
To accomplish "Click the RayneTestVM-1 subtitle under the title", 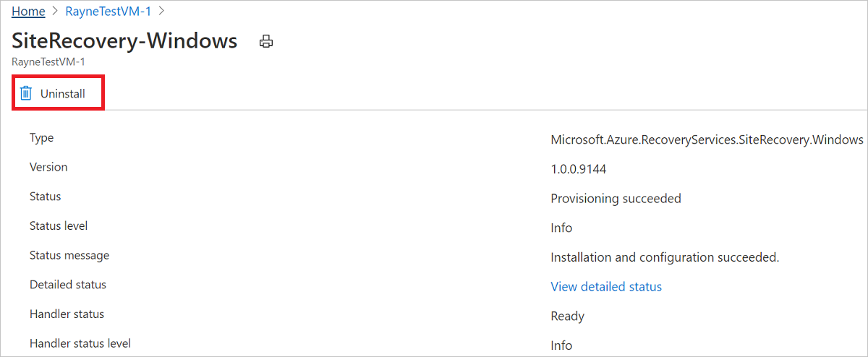I will click(48, 61).
